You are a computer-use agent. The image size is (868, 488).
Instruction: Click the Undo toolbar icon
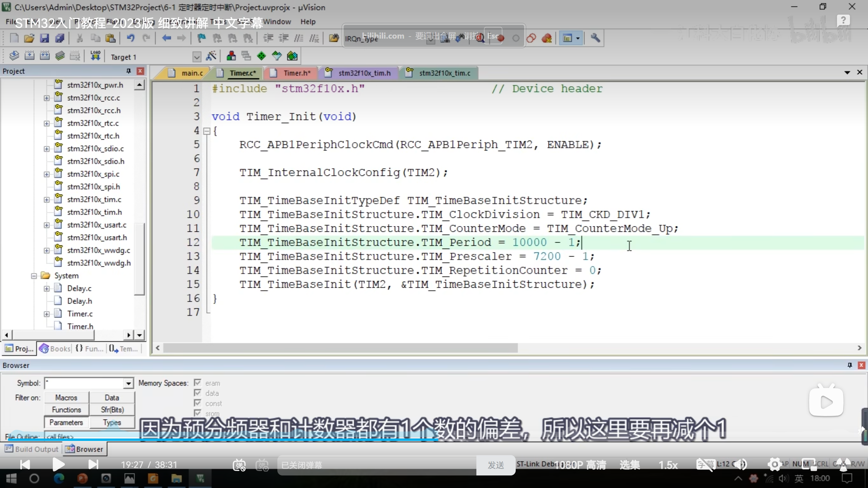pyautogui.click(x=131, y=38)
